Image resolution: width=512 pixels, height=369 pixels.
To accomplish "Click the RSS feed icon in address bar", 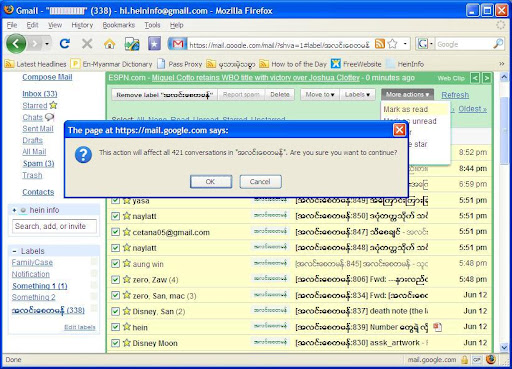I will tap(380, 44).
